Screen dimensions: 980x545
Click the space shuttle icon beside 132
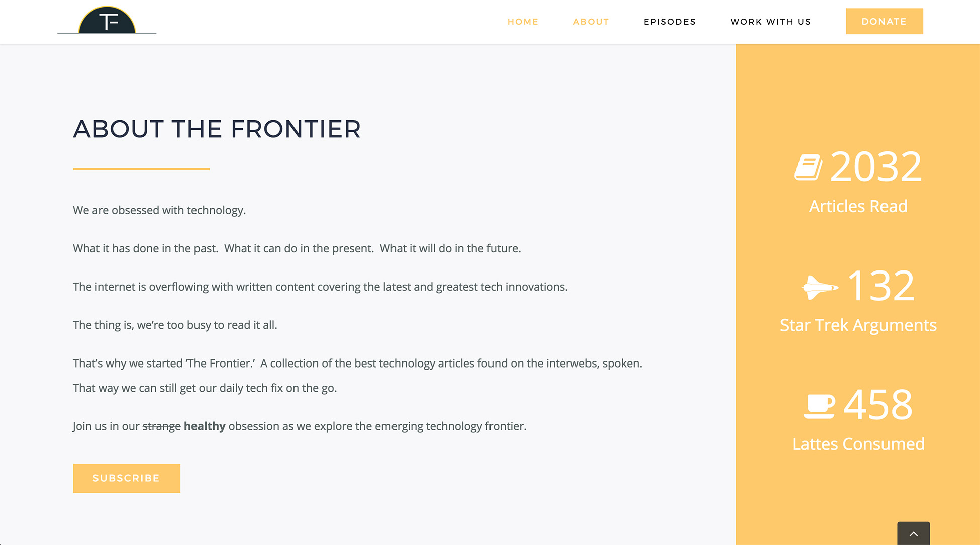(820, 287)
